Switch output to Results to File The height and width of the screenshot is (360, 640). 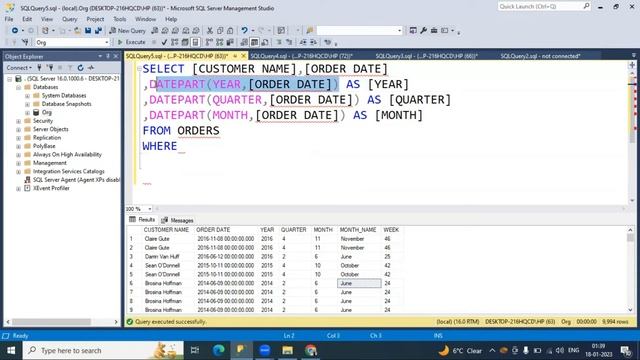[x=264, y=42]
